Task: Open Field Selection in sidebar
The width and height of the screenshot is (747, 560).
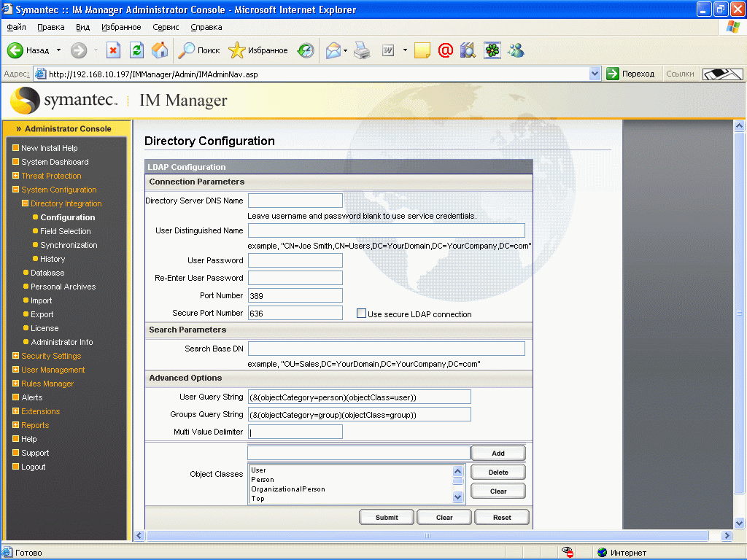Action: point(65,231)
